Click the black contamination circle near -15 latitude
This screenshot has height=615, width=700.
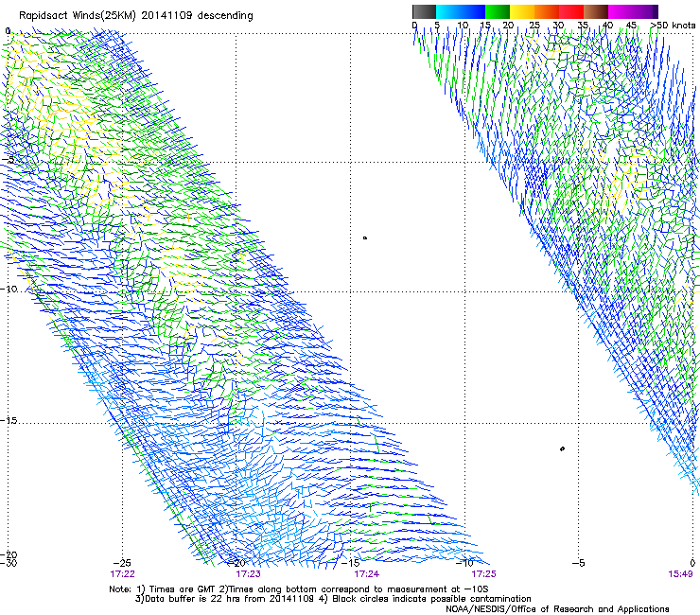click(562, 448)
